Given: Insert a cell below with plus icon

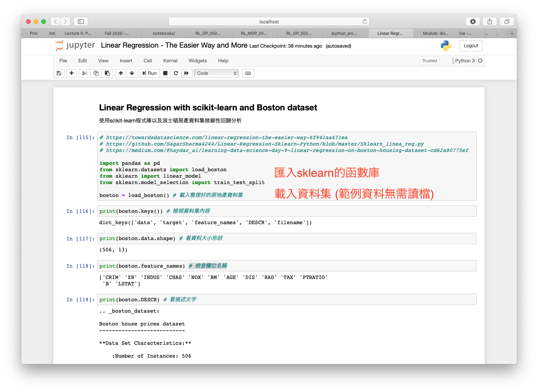Looking at the screenshot, I should tap(72, 73).
